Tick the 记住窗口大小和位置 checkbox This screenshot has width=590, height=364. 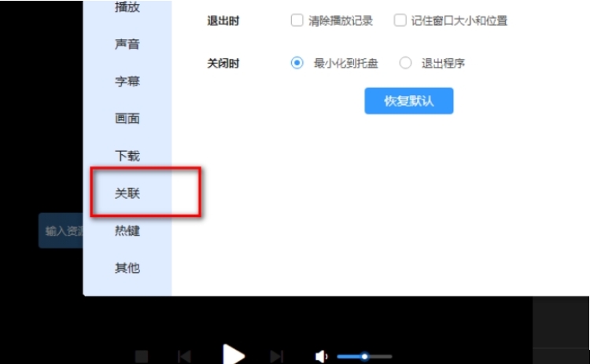(400, 20)
